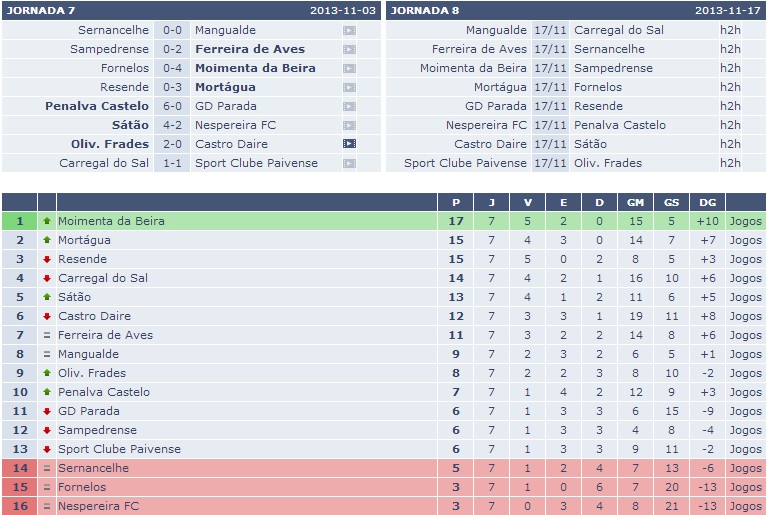767x515 pixels.
Task: Click video icon for Carregal do Sal vs Paivense
Action: tap(349, 163)
